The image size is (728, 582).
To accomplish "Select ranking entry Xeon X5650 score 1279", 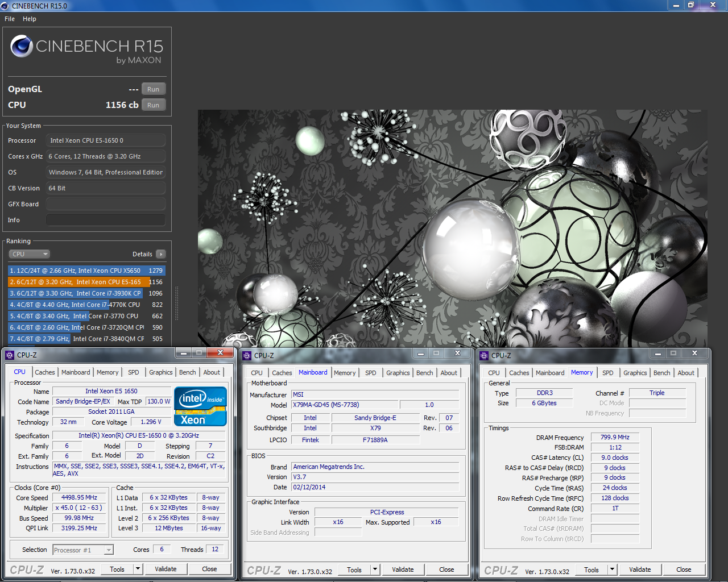I will pos(86,271).
